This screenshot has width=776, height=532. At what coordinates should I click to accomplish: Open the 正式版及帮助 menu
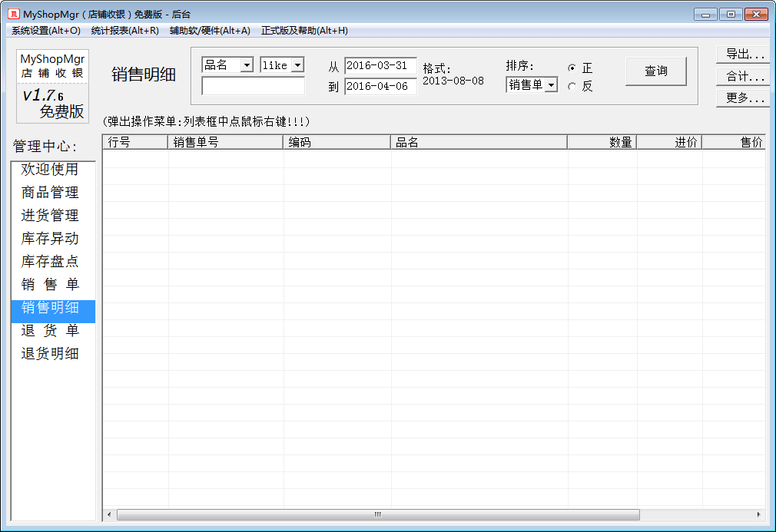[304, 31]
